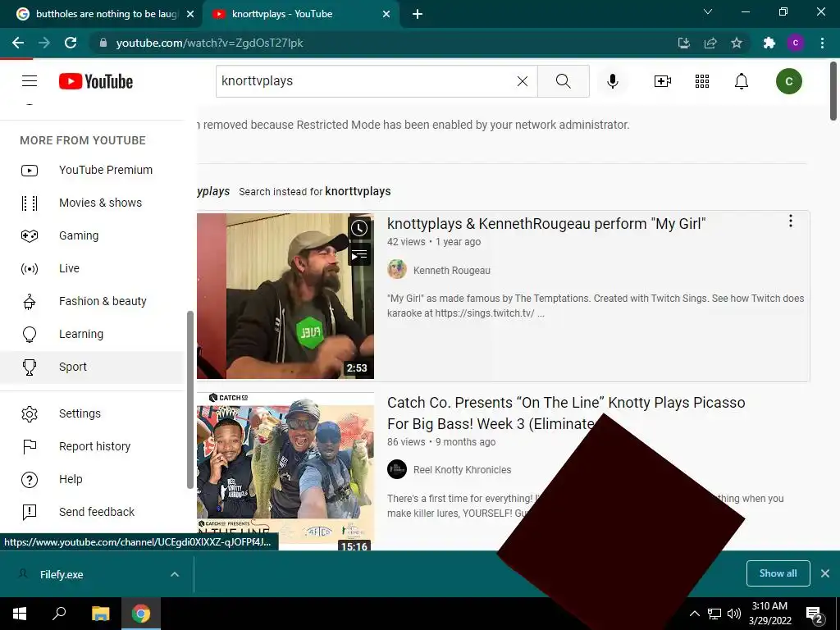This screenshot has width=840, height=630.
Task: Open Help from the sidebar
Action: coord(91,479)
